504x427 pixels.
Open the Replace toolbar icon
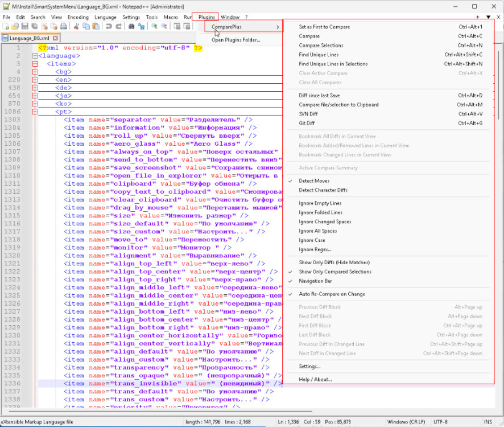(x=141, y=26)
